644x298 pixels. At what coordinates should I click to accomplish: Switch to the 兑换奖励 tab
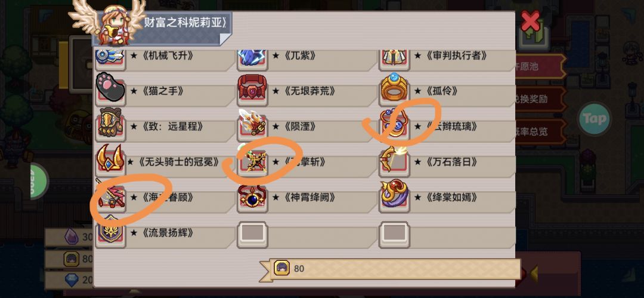tap(539, 99)
